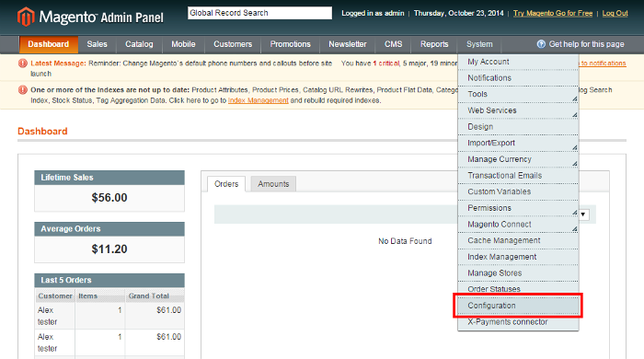Open the CMS menu

pyautogui.click(x=393, y=44)
